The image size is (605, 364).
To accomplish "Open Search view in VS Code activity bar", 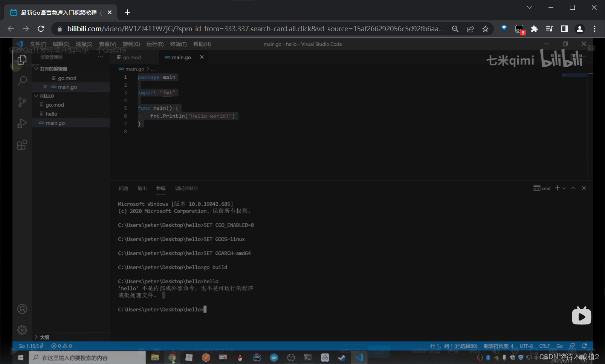I will click(22, 80).
